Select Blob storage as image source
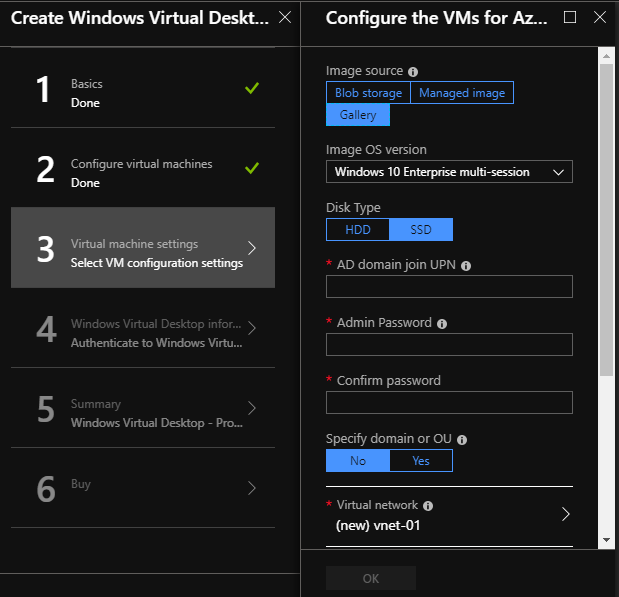This screenshot has width=619, height=597. (x=368, y=93)
